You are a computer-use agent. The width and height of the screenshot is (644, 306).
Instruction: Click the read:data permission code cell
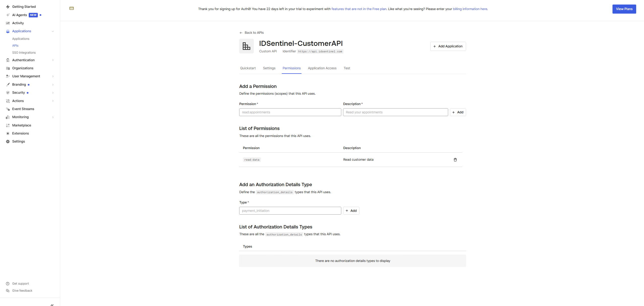pos(252,160)
